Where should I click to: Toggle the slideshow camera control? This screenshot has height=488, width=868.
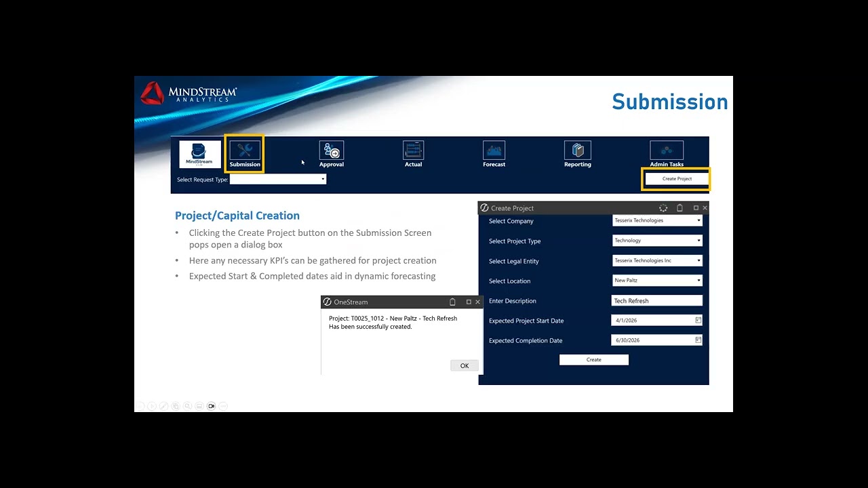point(211,406)
